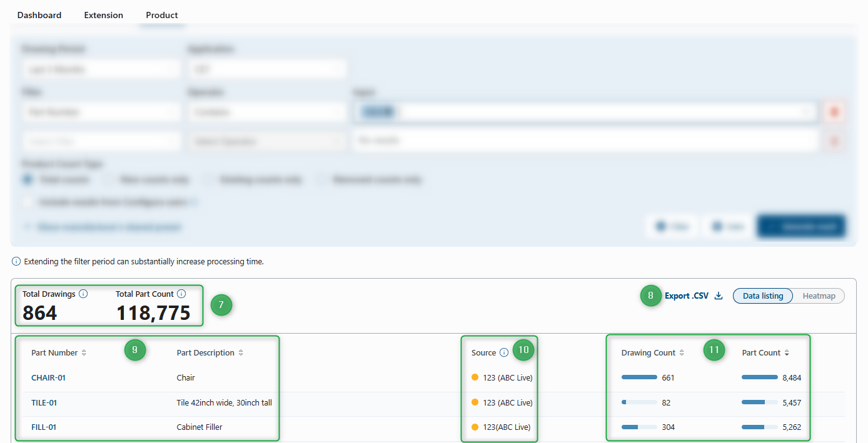Click the part count bar for TILE-01
Image resolution: width=868 pixels, height=443 pixels.
(x=759, y=402)
